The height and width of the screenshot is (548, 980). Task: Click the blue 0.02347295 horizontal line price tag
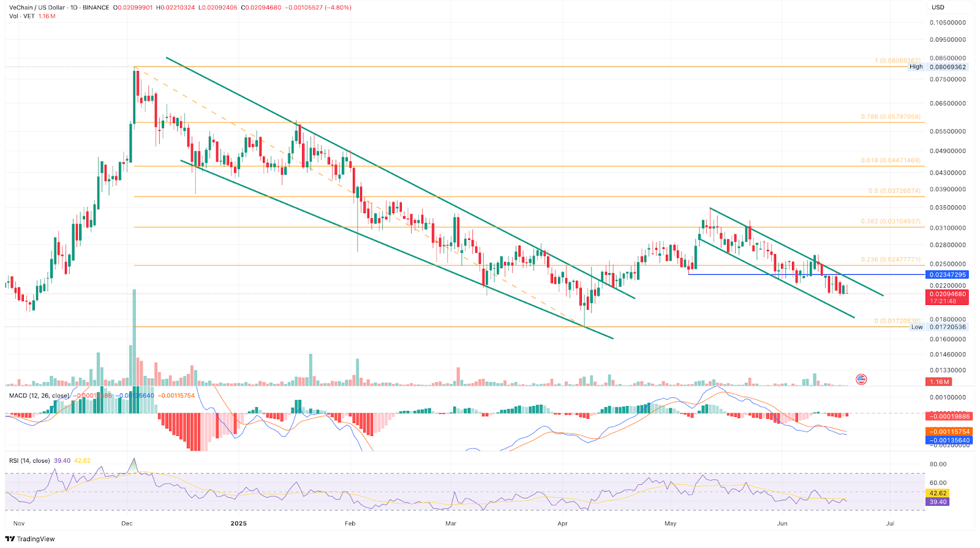click(948, 275)
